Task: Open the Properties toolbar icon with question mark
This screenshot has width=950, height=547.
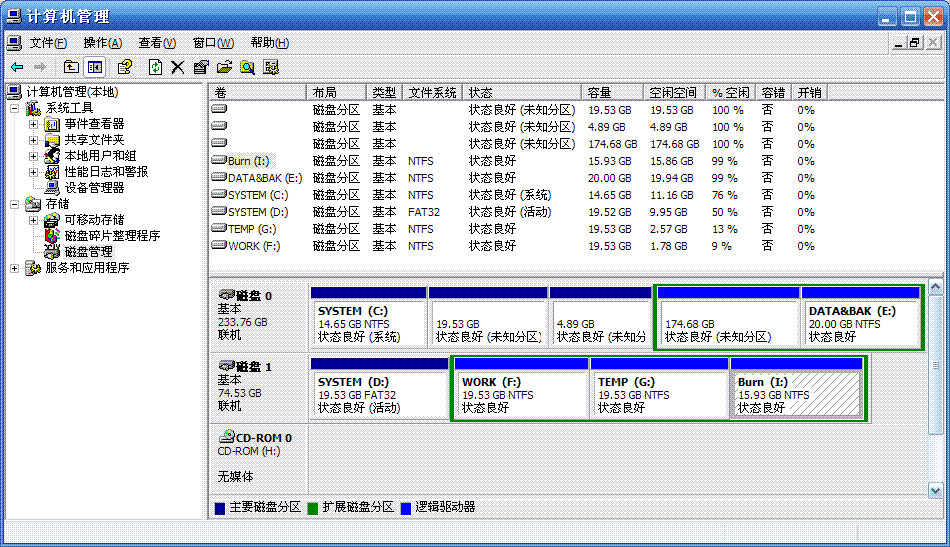Action: point(125,67)
